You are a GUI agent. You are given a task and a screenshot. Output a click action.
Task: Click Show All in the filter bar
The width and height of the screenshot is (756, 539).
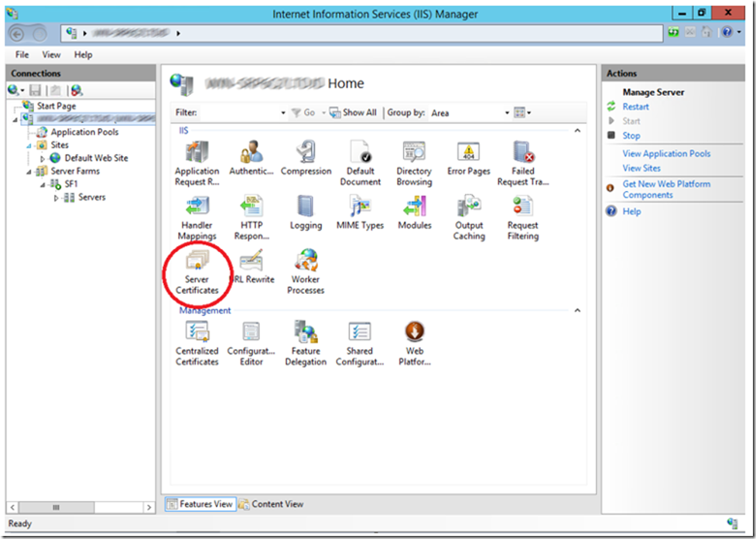point(353,113)
